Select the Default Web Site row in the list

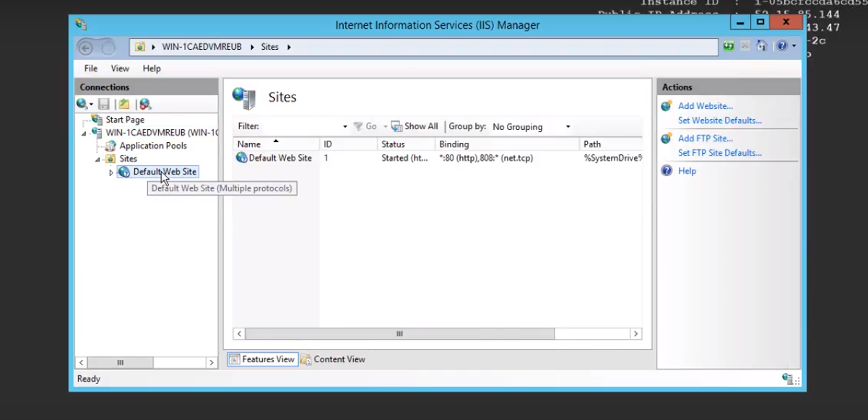tap(438, 158)
